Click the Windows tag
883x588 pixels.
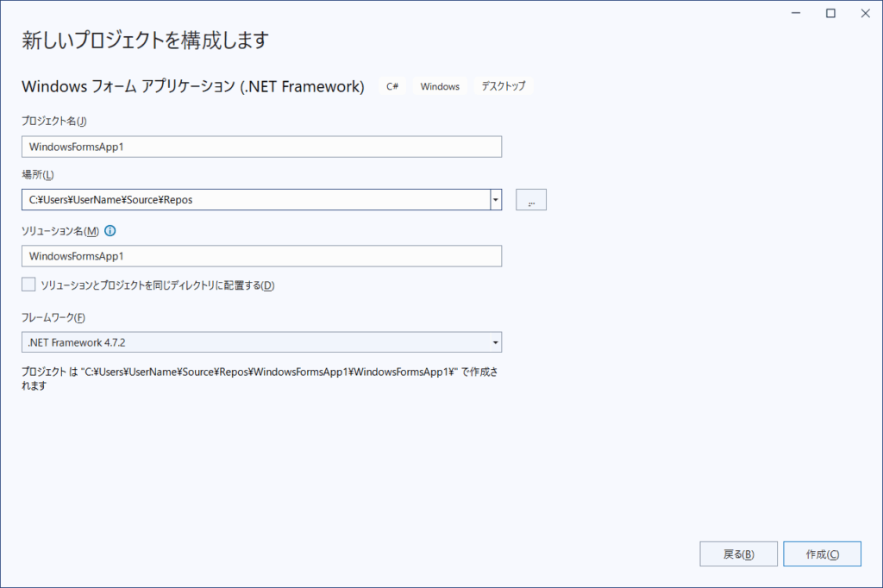coord(440,86)
